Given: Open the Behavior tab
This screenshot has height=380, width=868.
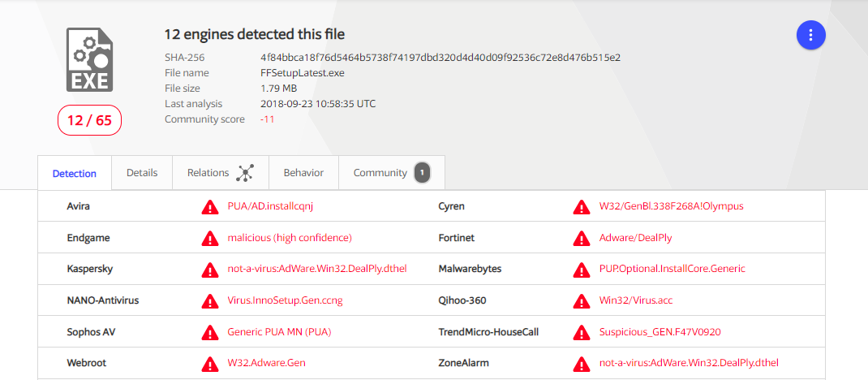Looking at the screenshot, I should tap(303, 173).
